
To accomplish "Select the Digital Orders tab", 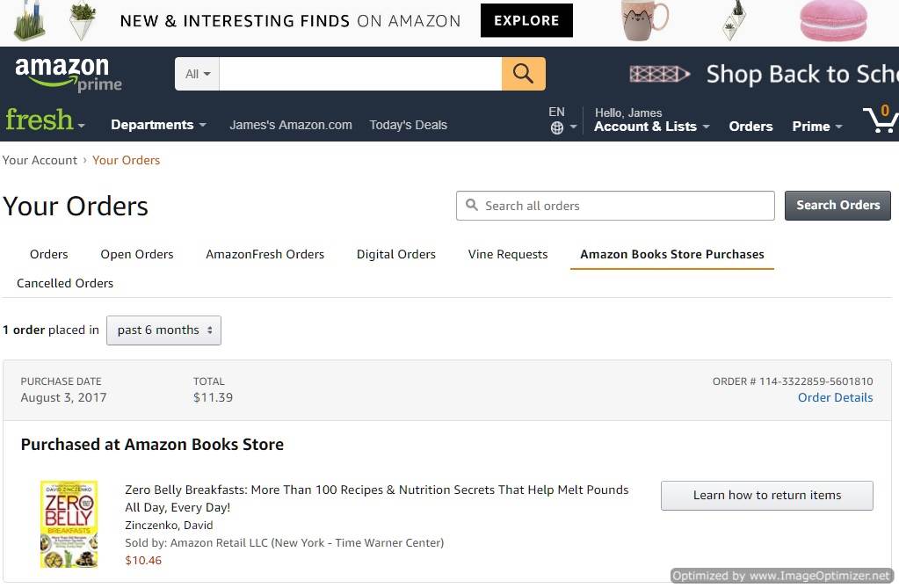I will tap(396, 254).
